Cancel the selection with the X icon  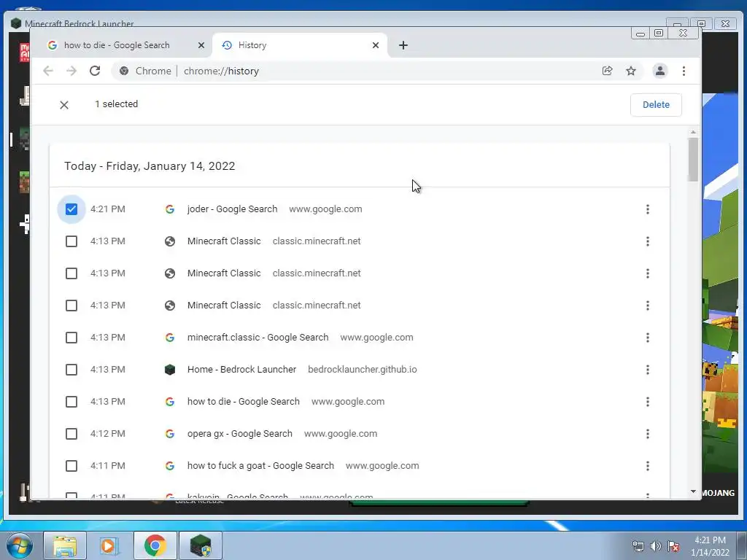(64, 105)
